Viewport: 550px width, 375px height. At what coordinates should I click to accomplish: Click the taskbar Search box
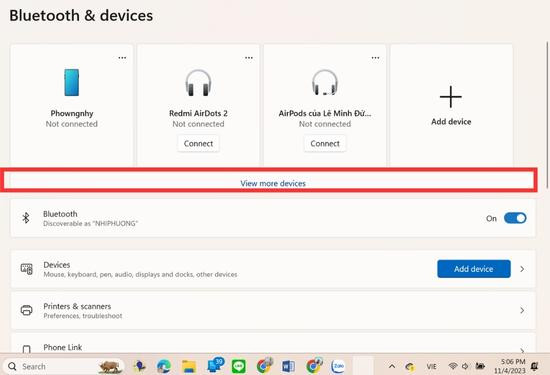(64, 366)
